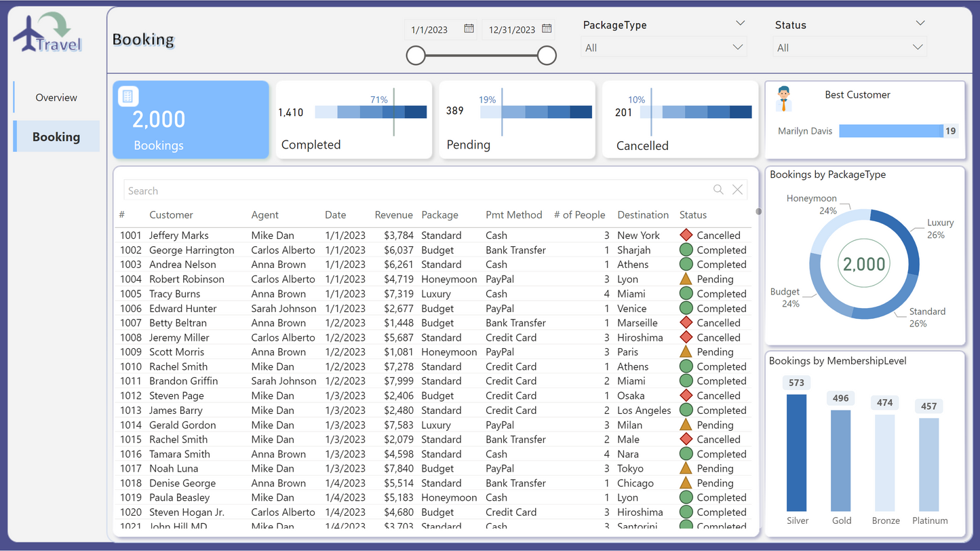
Task: Sort by the Customer column header
Action: 171,214
